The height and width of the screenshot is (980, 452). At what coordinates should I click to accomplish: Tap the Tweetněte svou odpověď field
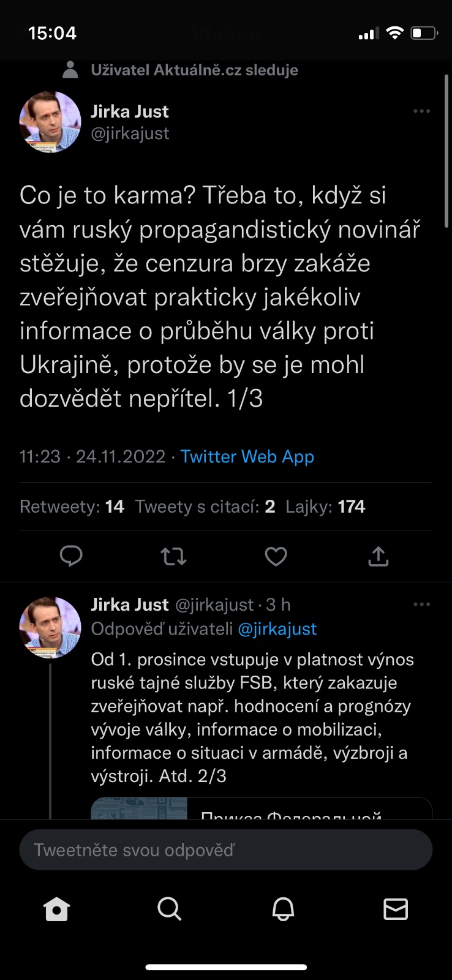click(226, 850)
